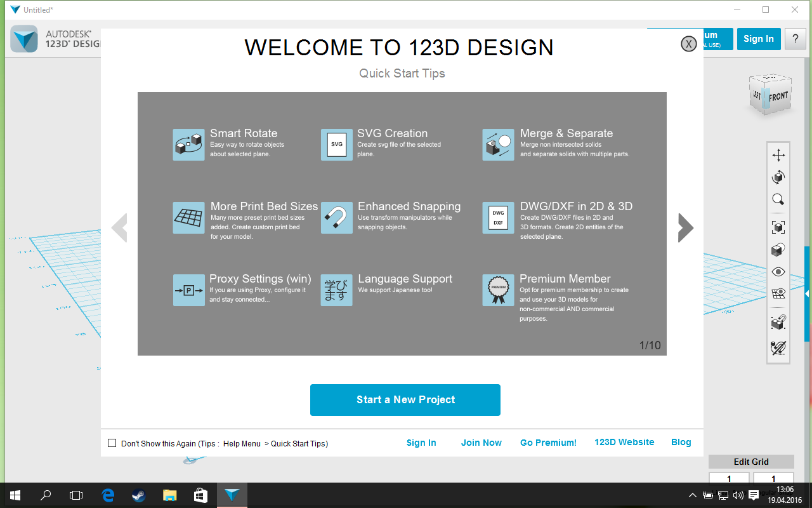Open Steam from taskbar
The image size is (812, 508).
pyautogui.click(x=138, y=495)
